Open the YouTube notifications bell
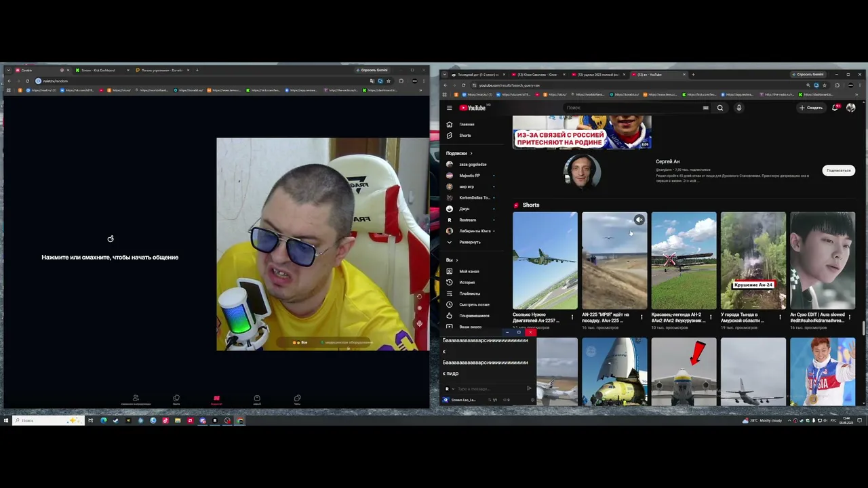Viewport: 868px width, 488px height. pos(835,108)
